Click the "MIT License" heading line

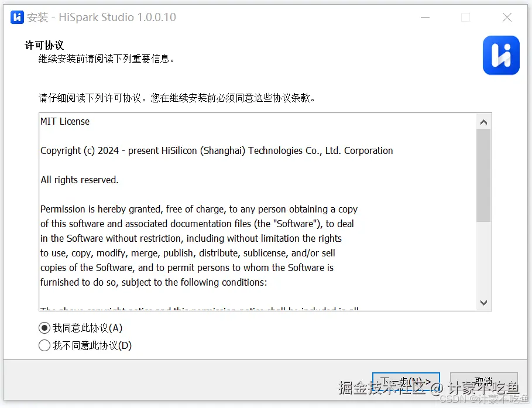click(x=65, y=121)
